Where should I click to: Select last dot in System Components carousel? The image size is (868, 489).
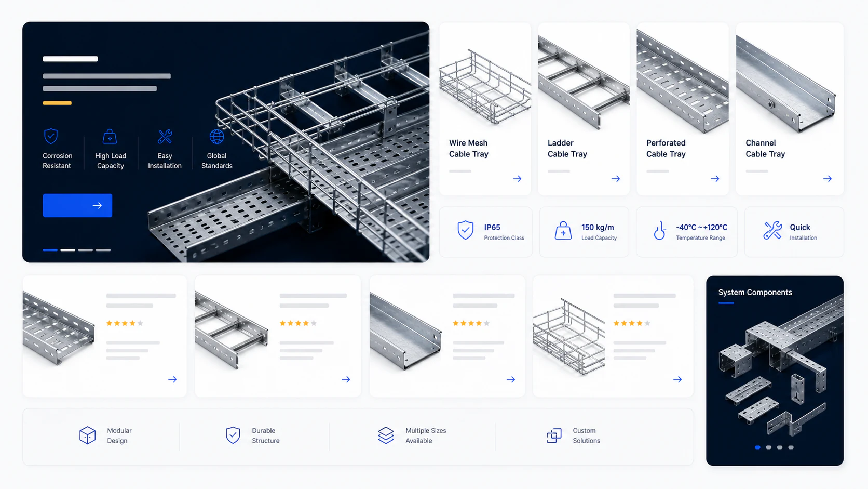(791, 447)
